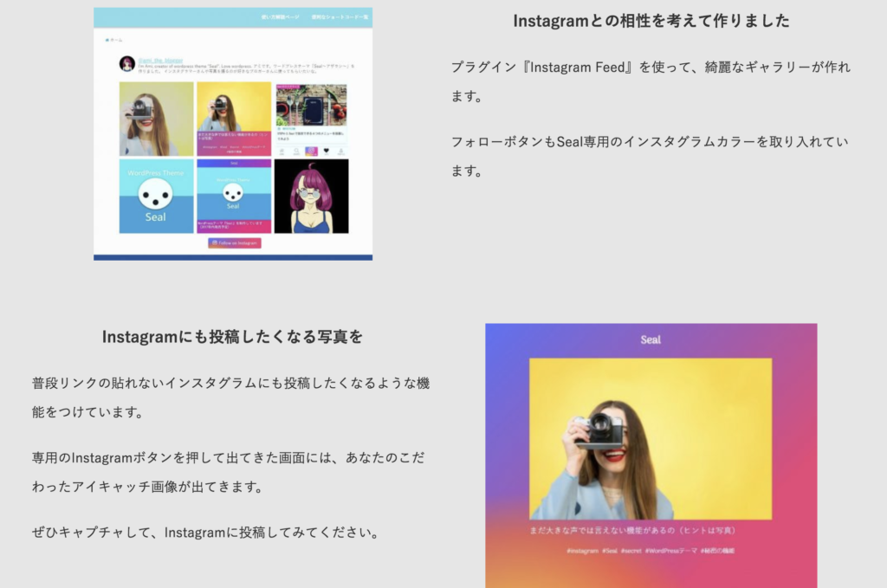887x588 pixels.
Task: Open the first feed photo of woman with camera
Action: point(156,119)
